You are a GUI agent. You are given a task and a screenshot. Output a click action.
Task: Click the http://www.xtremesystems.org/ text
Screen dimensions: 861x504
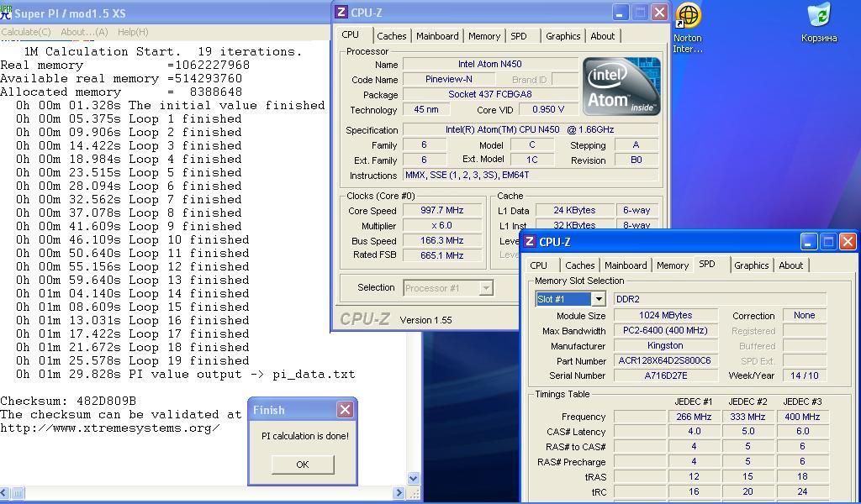point(110,428)
